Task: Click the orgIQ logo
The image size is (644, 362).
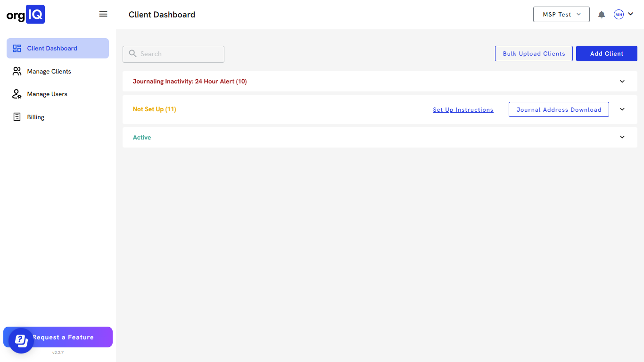Action: [x=25, y=15]
